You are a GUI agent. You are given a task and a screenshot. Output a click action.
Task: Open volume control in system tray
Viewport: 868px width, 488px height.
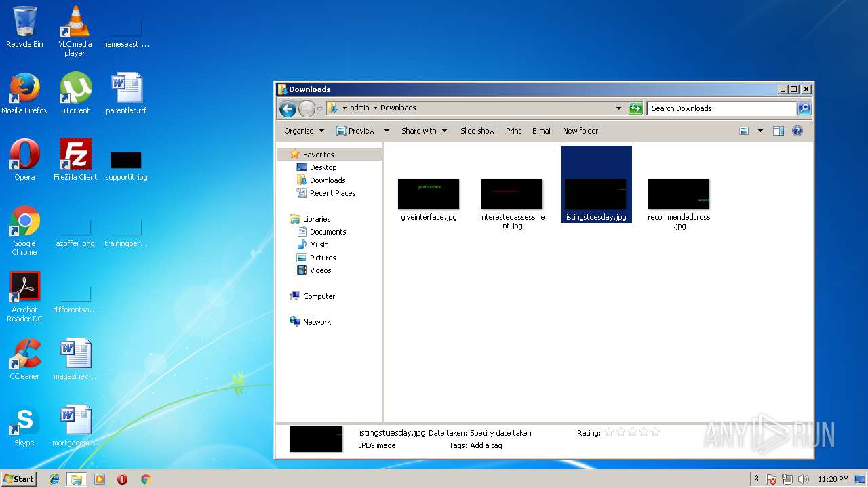804,479
